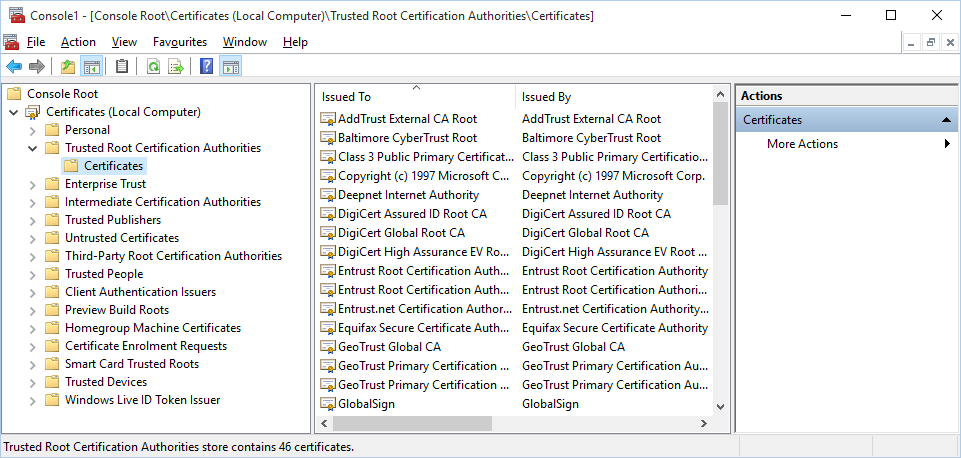Click the Export List toolbar icon
The width and height of the screenshot is (961, 458).
click(176, 67)
